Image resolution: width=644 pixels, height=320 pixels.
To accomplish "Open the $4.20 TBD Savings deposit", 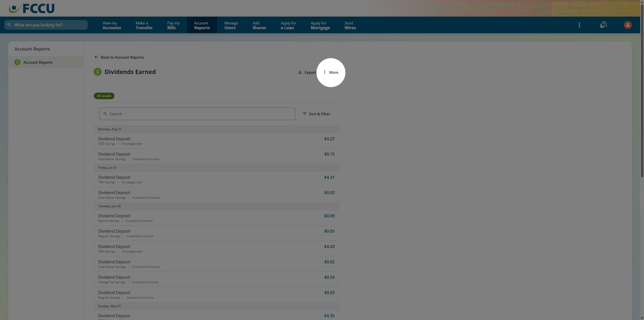I will point(216,248).
